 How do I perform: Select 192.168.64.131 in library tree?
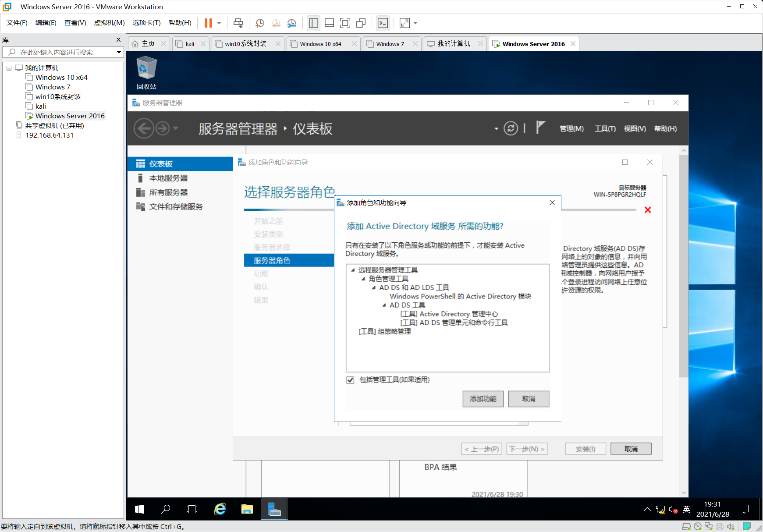[50, 135]
